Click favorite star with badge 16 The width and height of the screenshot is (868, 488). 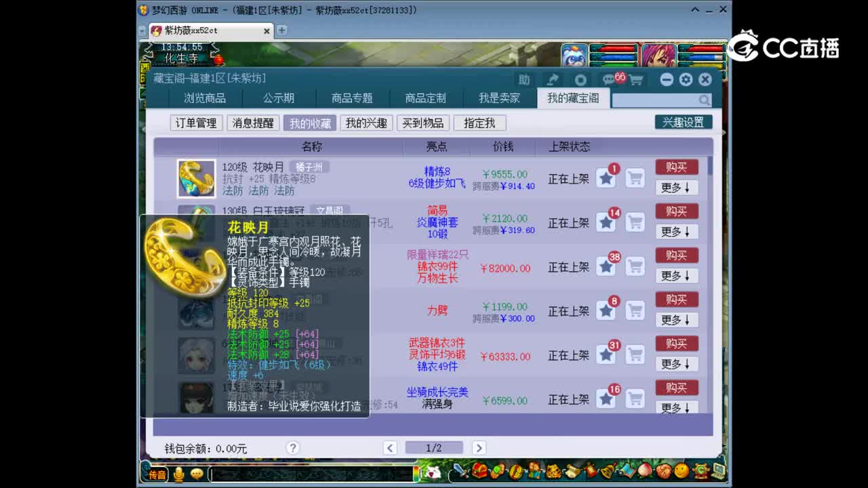click(x=606, y=399)
